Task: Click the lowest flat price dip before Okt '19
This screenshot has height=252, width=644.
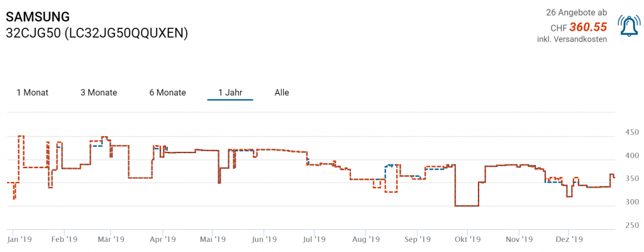Action: pos(467,205)
